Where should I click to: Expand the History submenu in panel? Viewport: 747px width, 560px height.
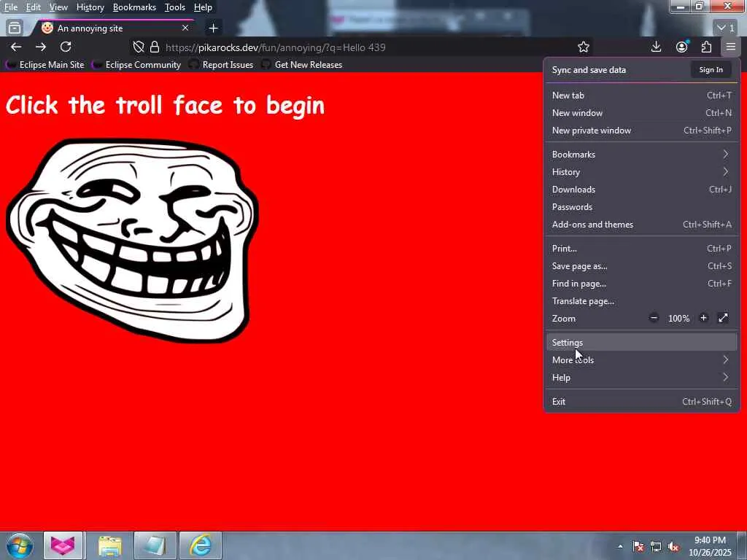[x=641, y=172]
